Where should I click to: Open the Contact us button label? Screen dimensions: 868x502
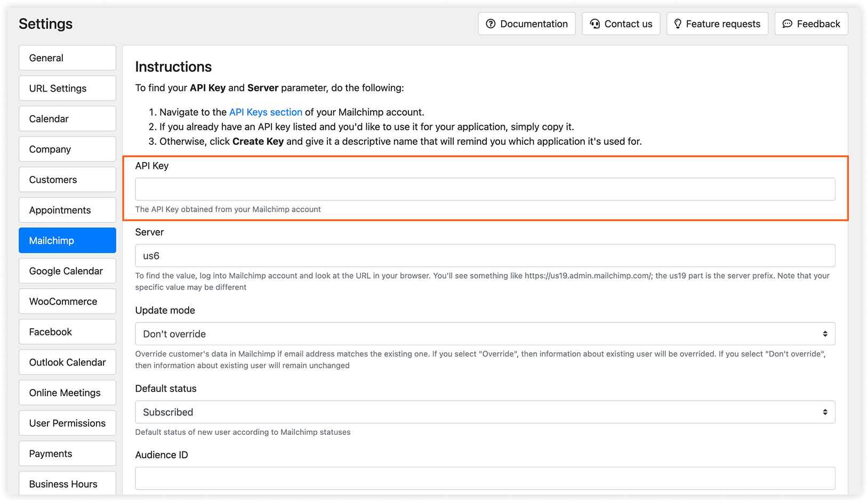(628, 24)
